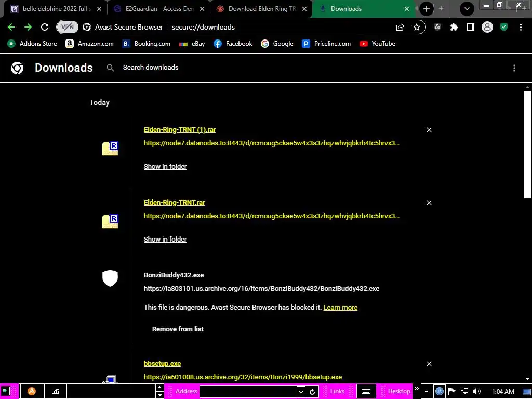Go forward with the green forward arrow
The height and width of the screenshot is (399, 532).
click(x=28, y=27)
